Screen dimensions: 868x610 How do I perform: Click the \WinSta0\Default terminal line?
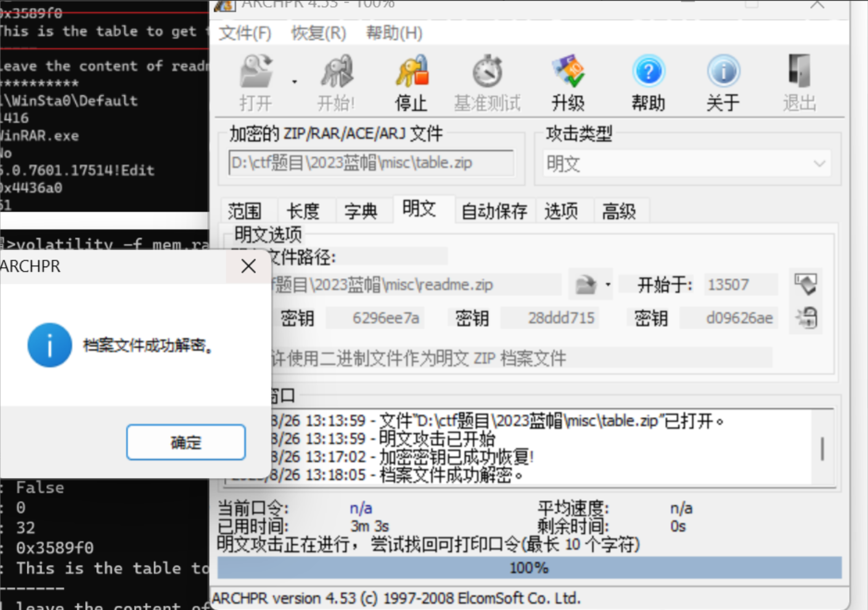68,100
